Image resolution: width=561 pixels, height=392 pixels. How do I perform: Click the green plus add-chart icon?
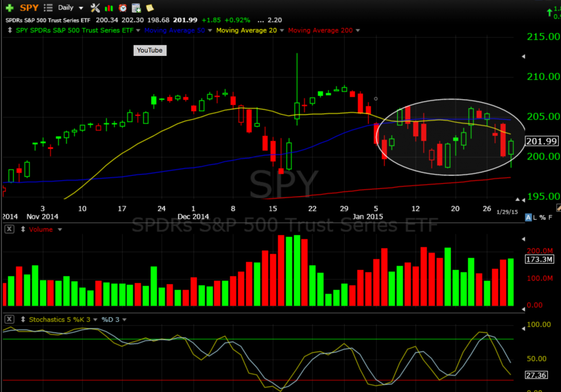10,8
